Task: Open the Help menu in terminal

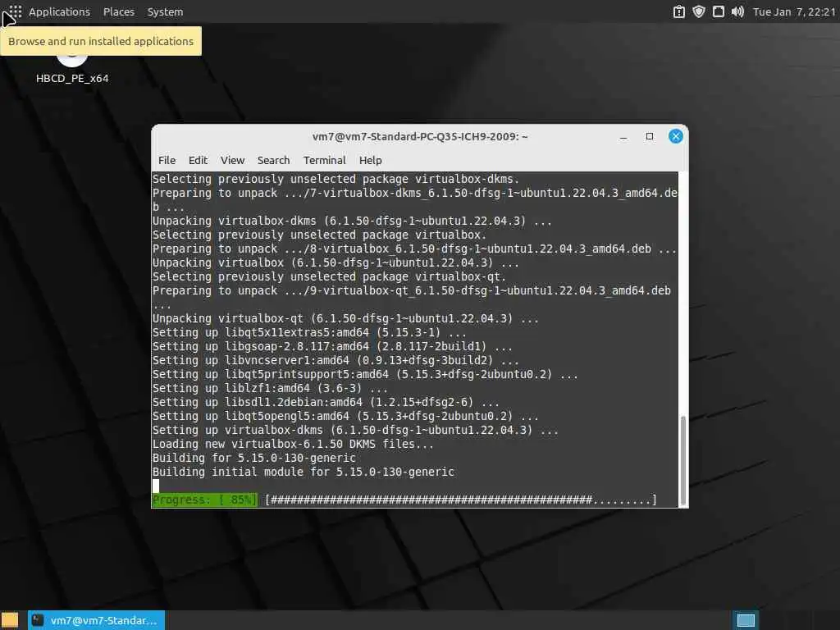Action: click(x=370, y=160)
